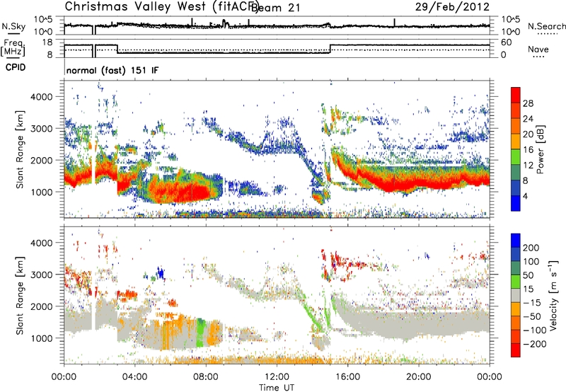This screenshot has width=566, height=392.
Task: Click the '200' tick on velocity colorbar
Action: pyautogui.click(x=531, y=248)
